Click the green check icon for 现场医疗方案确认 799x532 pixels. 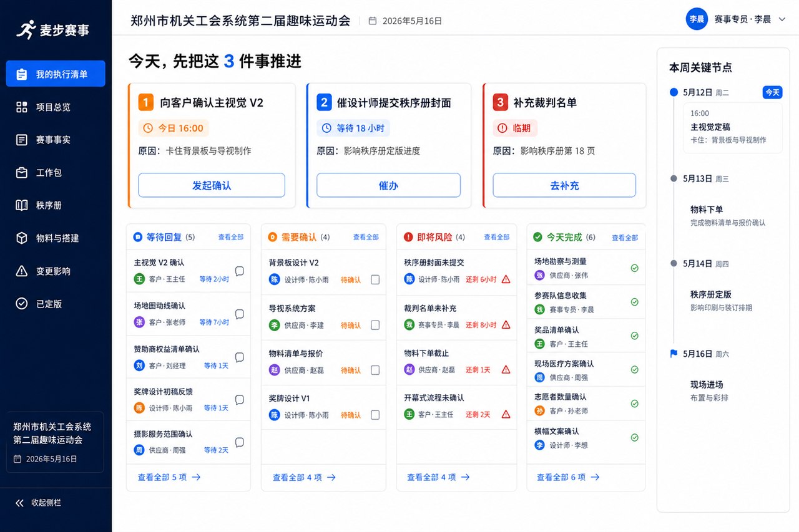[x=634, y=370]
